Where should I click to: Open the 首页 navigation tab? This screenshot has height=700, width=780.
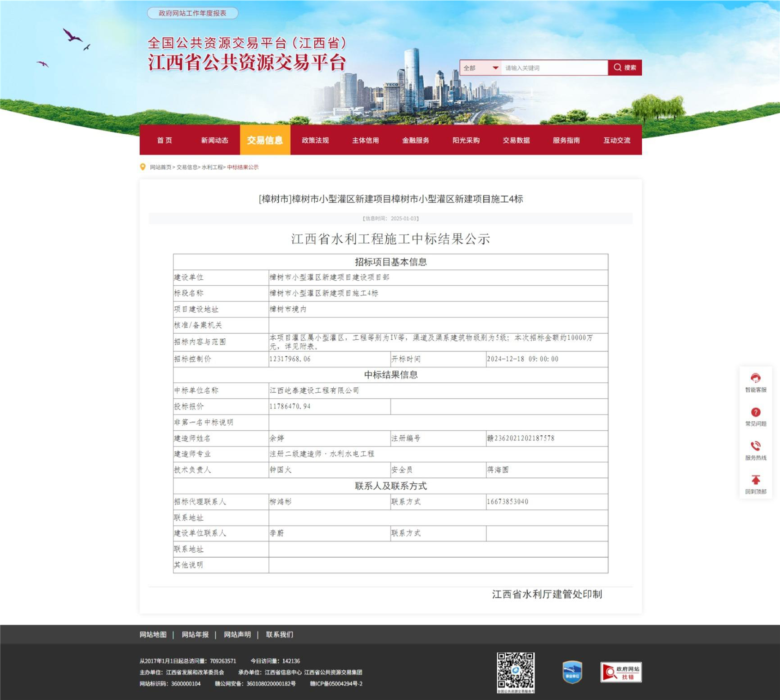[x=164, y=141]
